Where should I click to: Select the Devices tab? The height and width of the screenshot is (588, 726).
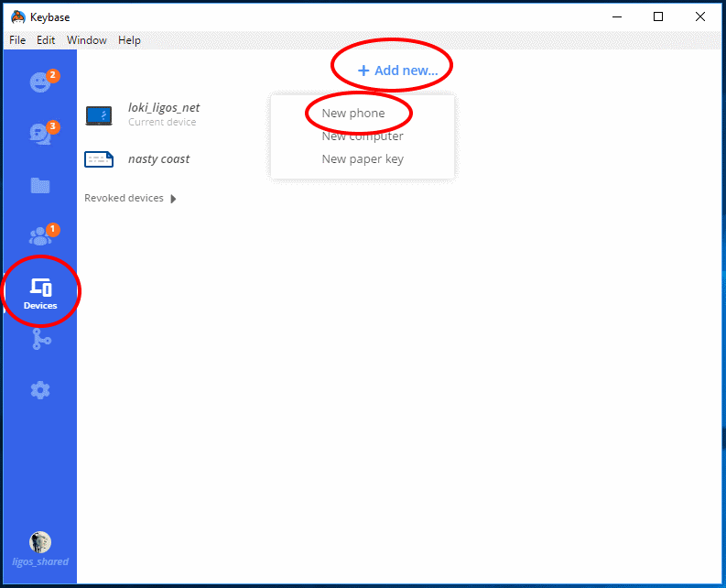[40, 293]
